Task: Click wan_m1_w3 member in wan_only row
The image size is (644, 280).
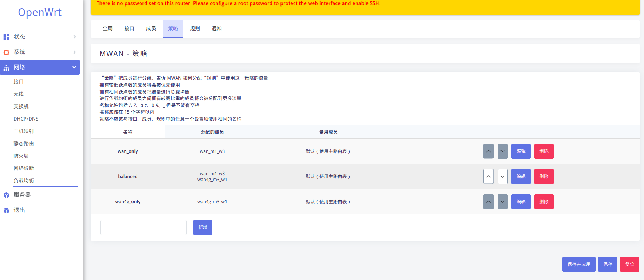Action: [x=212, y=151]
